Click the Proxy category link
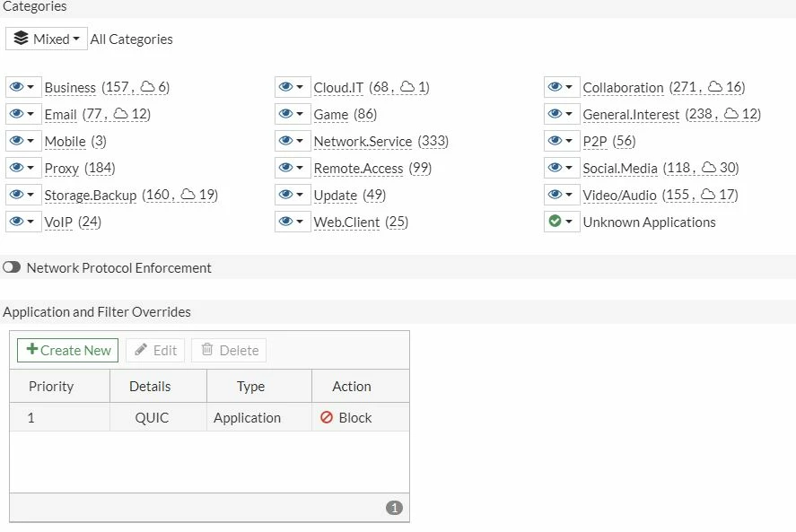The height and width of the screenshot is (532, 796). point(61,169)
